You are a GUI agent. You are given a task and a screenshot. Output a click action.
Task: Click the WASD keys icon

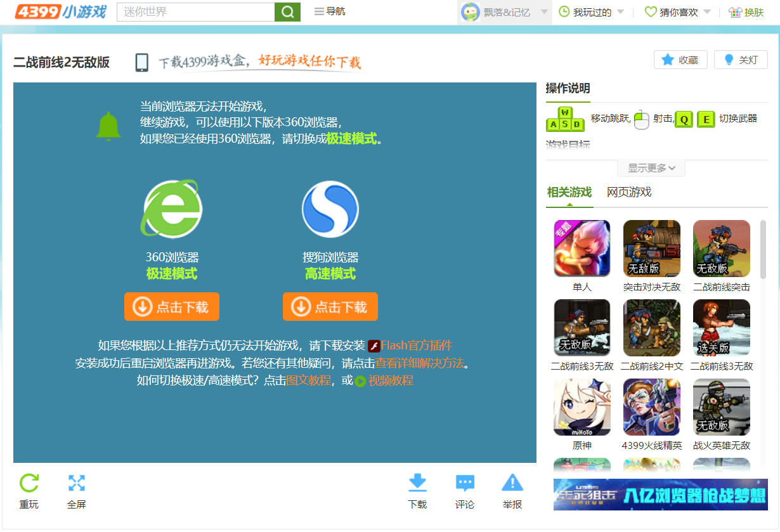(x=566, y=119)
